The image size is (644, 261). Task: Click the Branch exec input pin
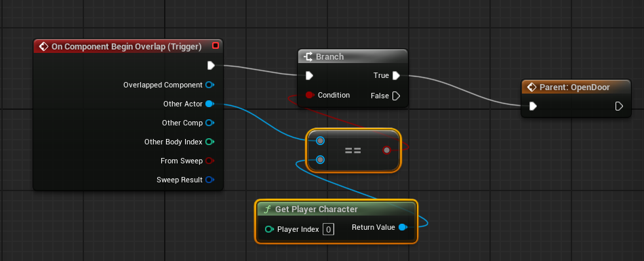pyautogui.click(x=310, y=76)
